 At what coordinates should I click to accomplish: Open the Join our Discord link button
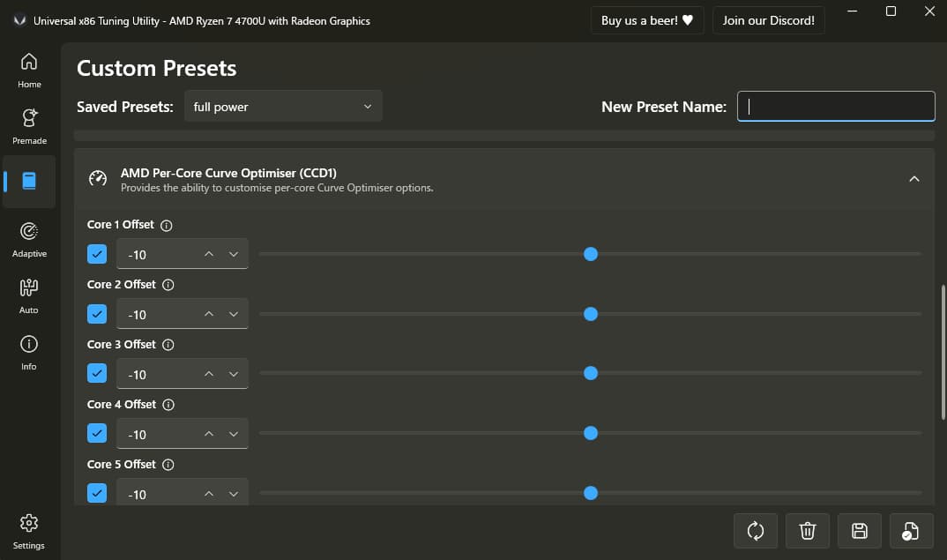coord(768,20)
